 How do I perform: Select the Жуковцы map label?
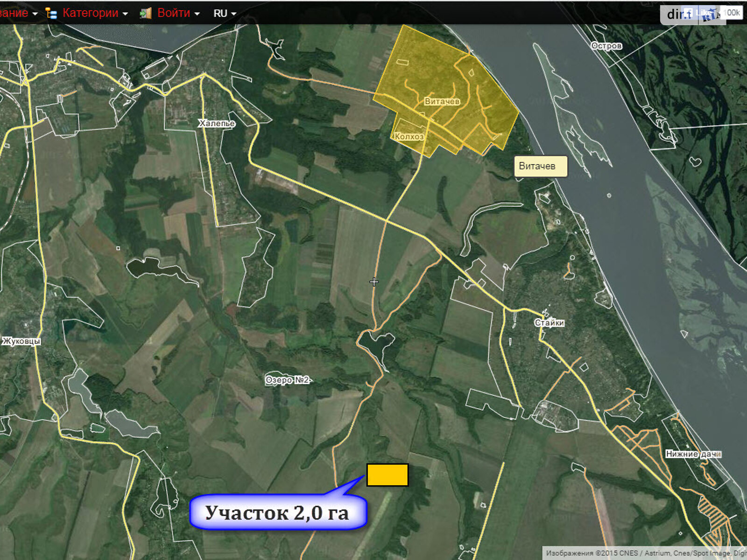coord(21,341)
